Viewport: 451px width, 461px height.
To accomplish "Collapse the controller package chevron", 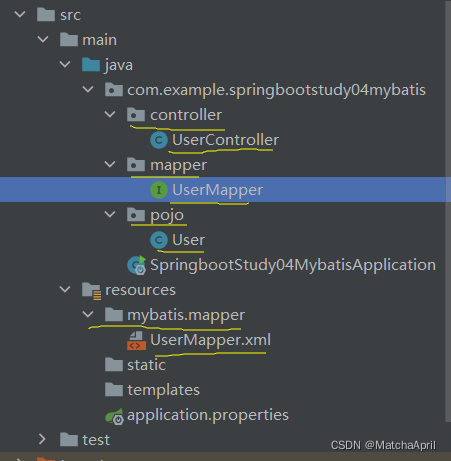I will pos(110,114).
